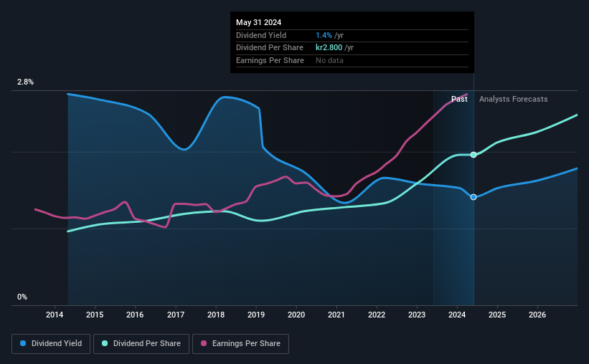Click the 2.8% y-axis label

[x=26, y=82]
